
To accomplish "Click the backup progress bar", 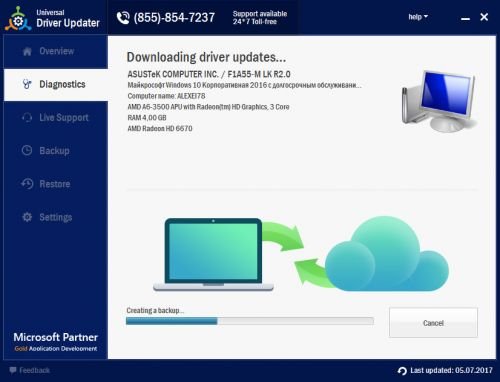I will (250, 321).
